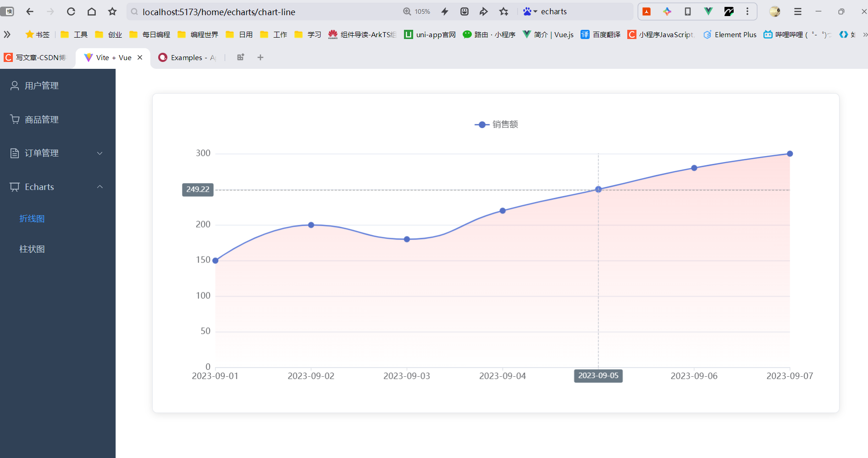Open a new browser tab

[x=260, y=57]
